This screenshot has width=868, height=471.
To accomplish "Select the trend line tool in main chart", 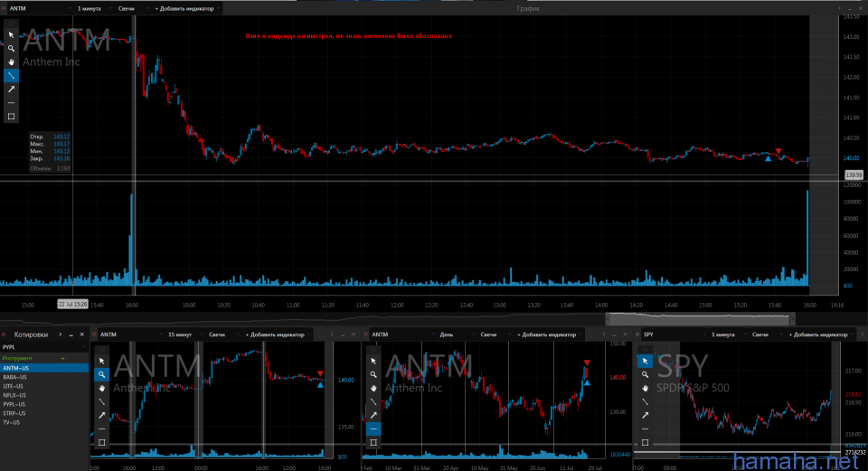I will (x=11, y=75).
